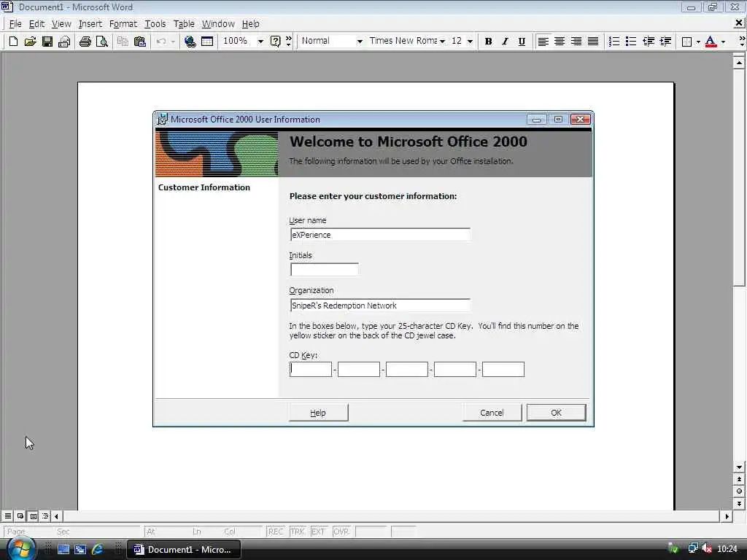The width and height of the screenshot is (747, 560).
Task: Launch Internet Explorer from quick launch
Action: coord(98,549)
